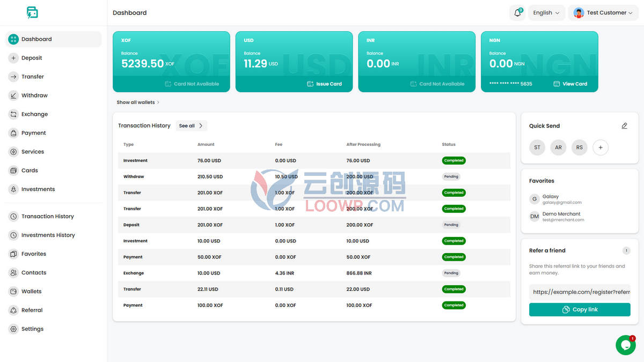Click the Referral icon in sidebar
Image resolution: width=644 pixels, height=362 pixels.
[x=13, y=311]
